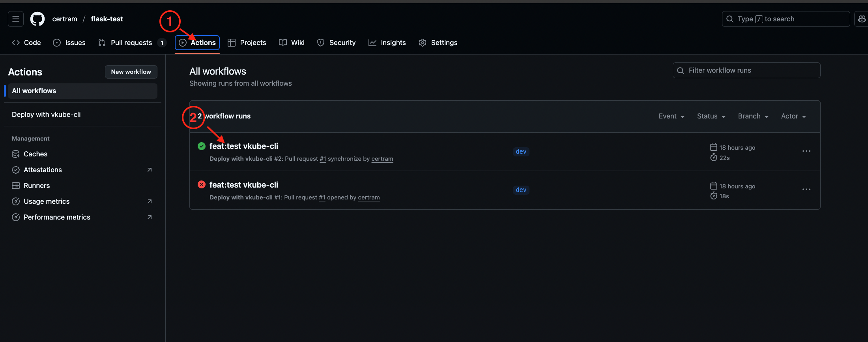Click the dev branch label on run #1
The width and height of the screenshot is (868, 342).
point(521,190)
